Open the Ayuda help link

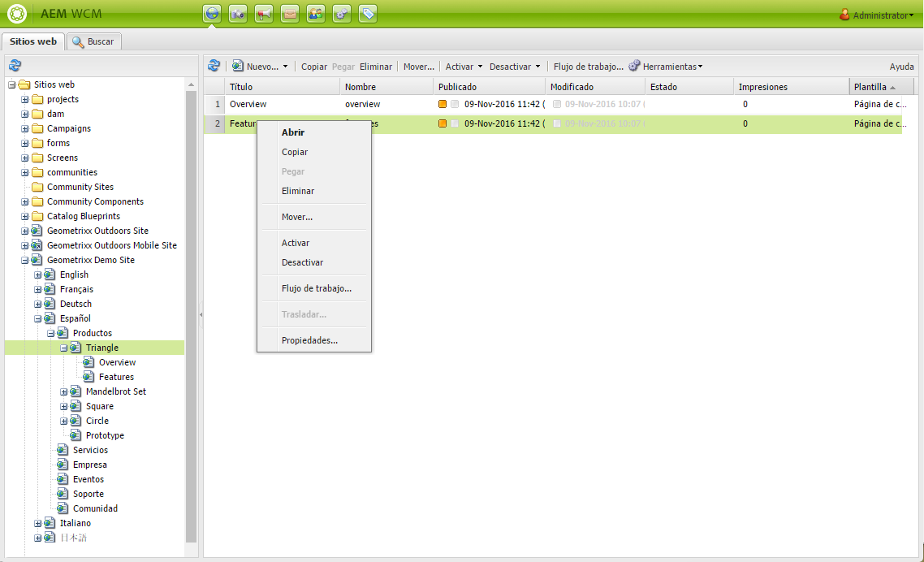901,67
